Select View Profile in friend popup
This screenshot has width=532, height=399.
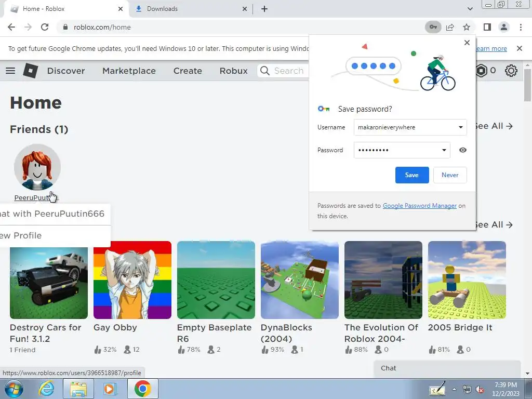54,235
